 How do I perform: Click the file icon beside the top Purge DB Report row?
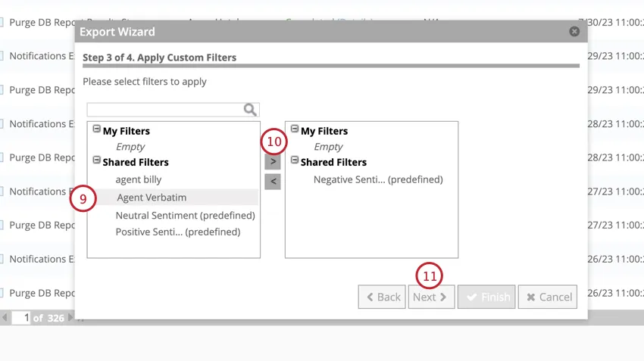pos(3,22)
